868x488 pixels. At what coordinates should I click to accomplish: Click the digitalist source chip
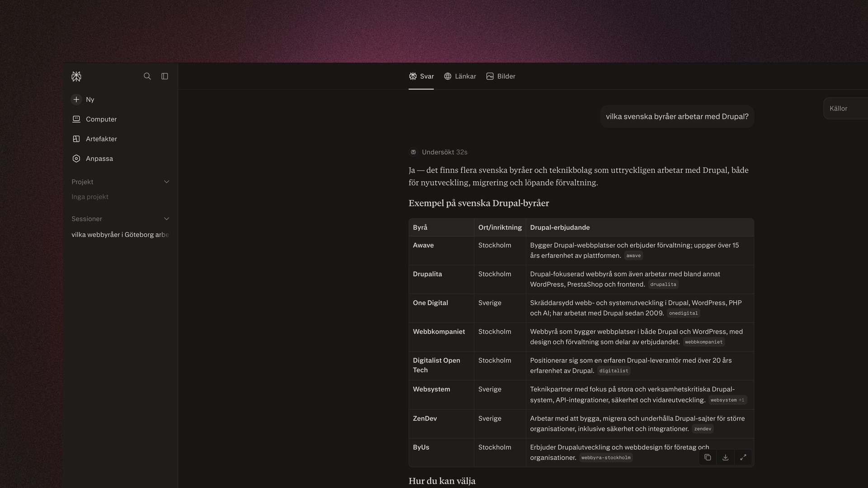613,371
